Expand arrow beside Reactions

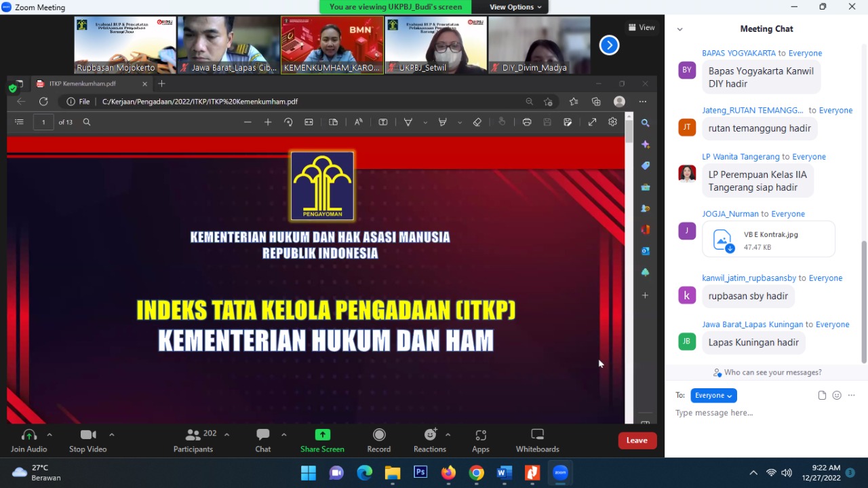click(x=448, y=434)
